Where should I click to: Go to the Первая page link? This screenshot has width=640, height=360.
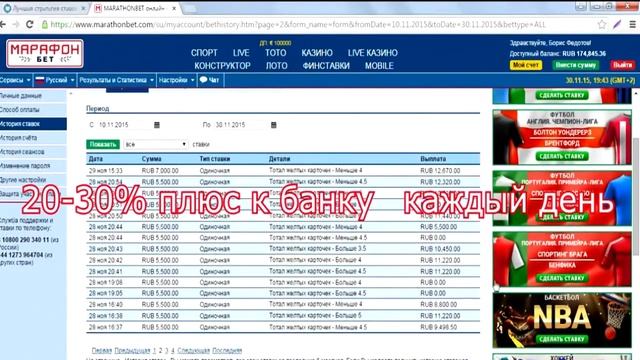[x=102, y=351]
